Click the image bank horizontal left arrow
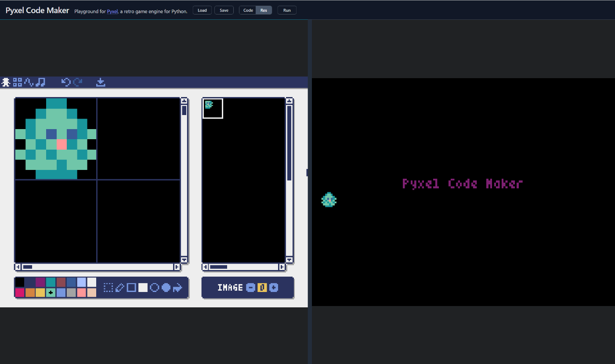Viewport: 615px width, 364px height. coord(205,267)
